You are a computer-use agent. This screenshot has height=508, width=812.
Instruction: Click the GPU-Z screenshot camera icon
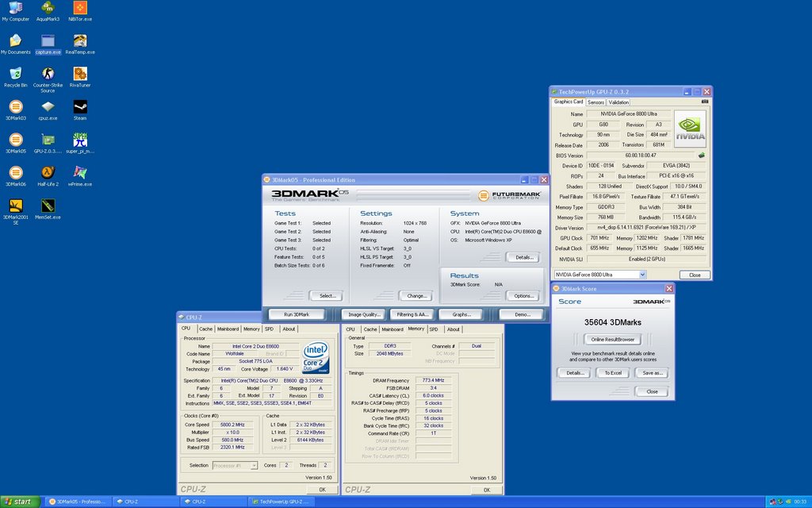point(704,102)
